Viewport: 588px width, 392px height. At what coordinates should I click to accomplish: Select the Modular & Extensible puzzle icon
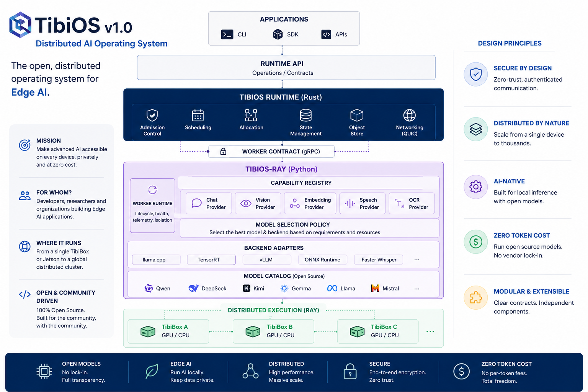476,297
